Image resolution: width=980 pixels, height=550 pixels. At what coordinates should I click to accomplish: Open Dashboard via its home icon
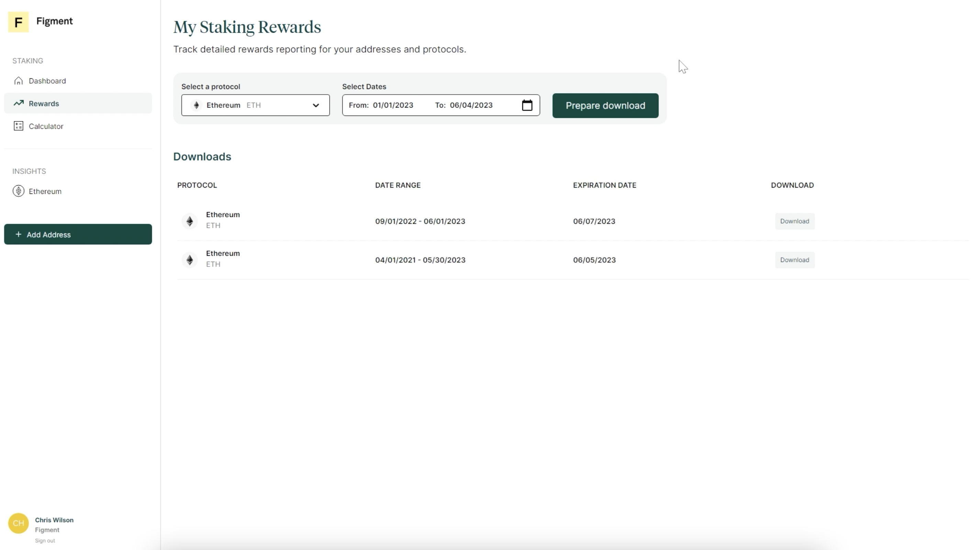(x=18, y=81)
